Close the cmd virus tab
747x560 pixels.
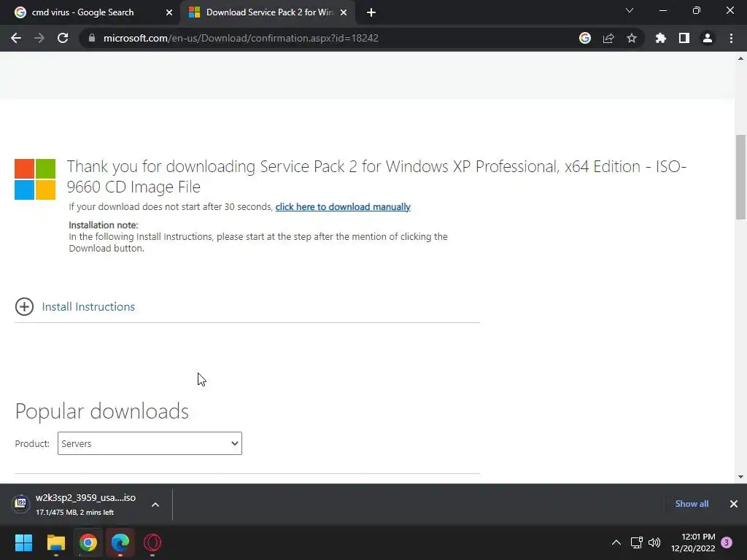pyautogui.click(x=169, y=12)
